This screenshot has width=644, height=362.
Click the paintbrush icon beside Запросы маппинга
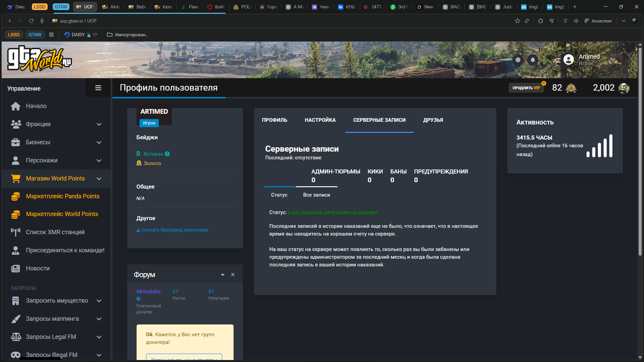15,319
